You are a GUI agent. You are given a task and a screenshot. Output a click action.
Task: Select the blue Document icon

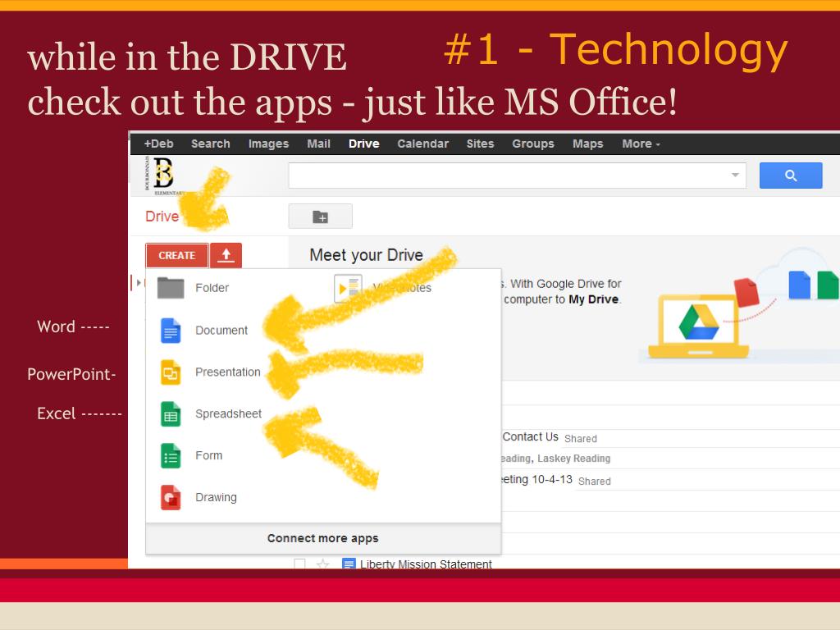click(x=171, y=330)
